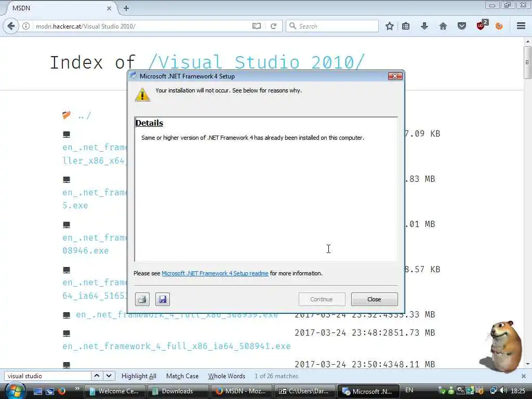This screenshot has width=532, height=399.
Task: Switch to the 7-Zip C:\Users taskbar button
Action: (x=304, y=391)
